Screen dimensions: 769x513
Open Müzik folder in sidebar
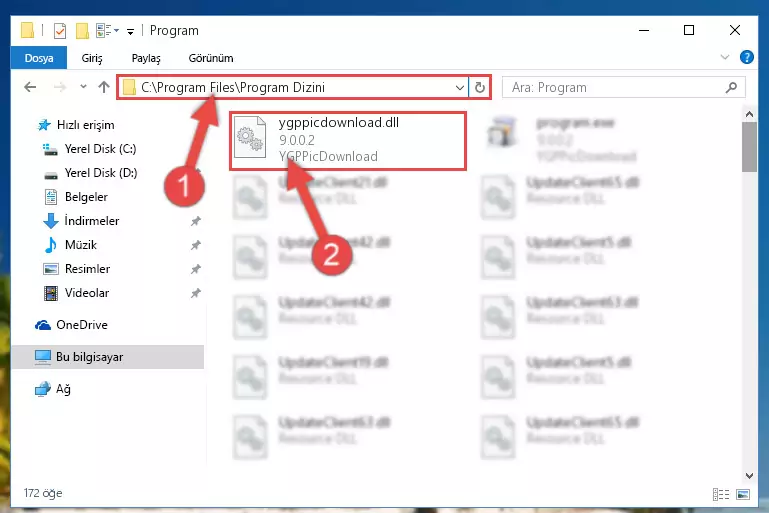tap(70, 245)
